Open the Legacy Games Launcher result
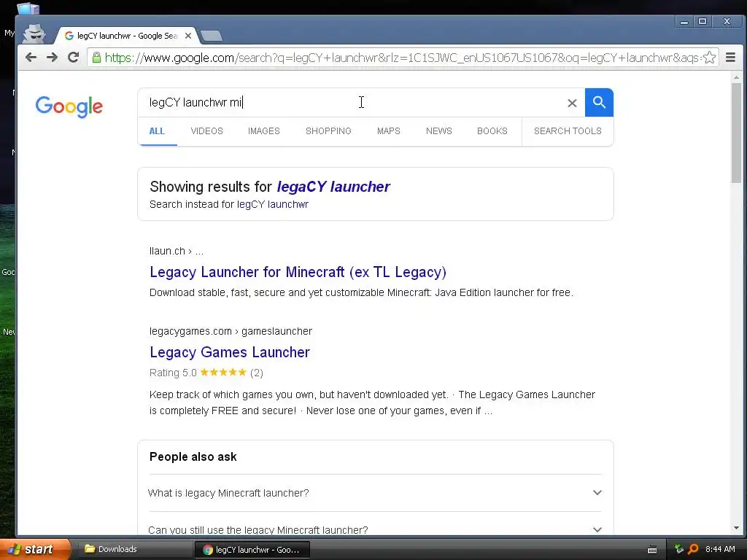The width and height of the screenshot is (747, 560). pyautogui.click(x=230, y=352)
